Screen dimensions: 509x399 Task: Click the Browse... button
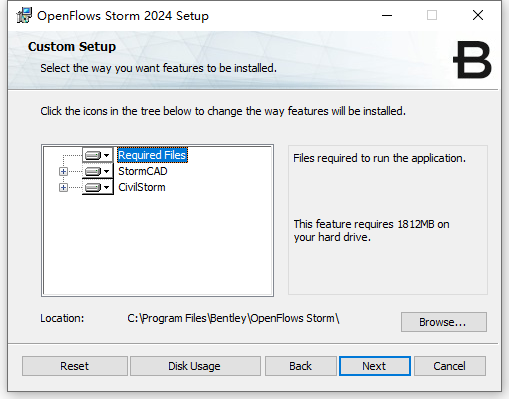click(444, 322)
